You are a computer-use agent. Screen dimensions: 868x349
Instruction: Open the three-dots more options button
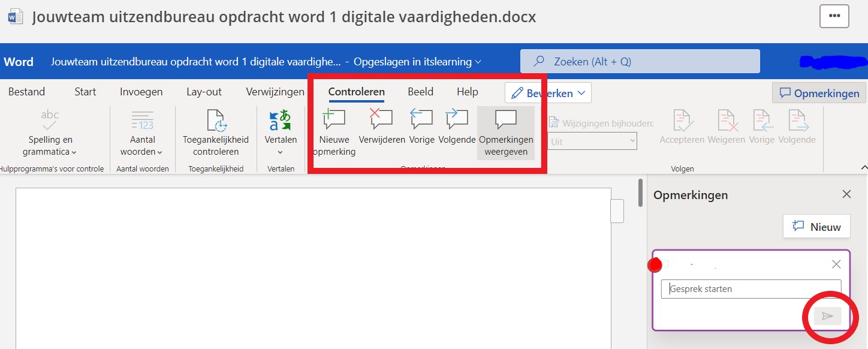pyautogui.click(x=834, y=16)
